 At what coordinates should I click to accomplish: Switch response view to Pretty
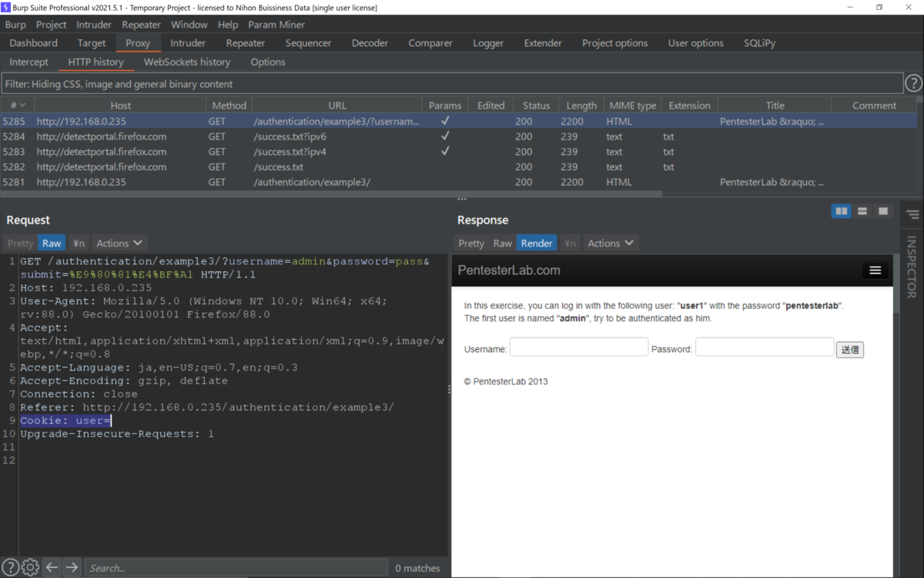(x=471, y=243)
